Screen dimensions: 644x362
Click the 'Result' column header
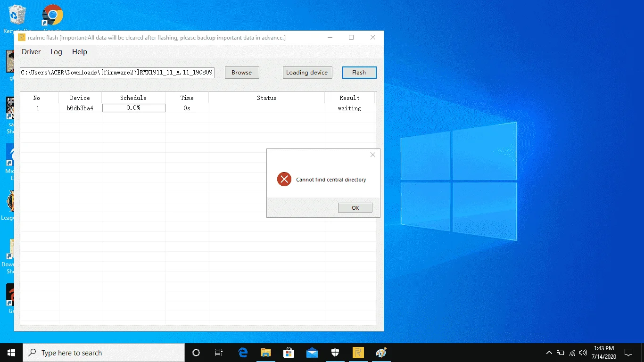[350, 98]
